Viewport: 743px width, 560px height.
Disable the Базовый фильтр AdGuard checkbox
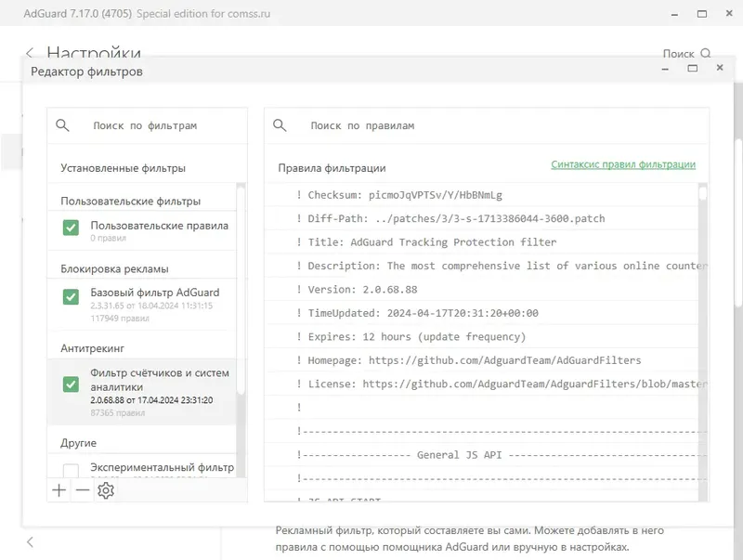point(71,297)
